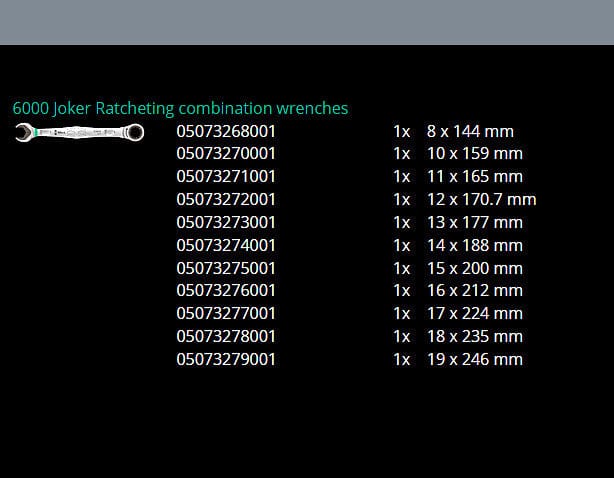Click part number 05073277001
614x478 pixels.
[226, 314]
